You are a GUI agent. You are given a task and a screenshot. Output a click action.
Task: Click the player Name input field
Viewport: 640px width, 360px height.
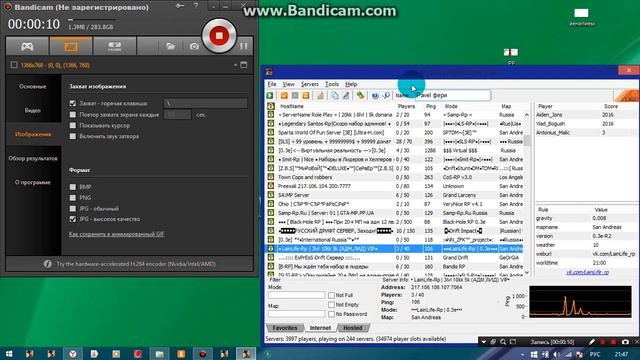coord(453,95)
